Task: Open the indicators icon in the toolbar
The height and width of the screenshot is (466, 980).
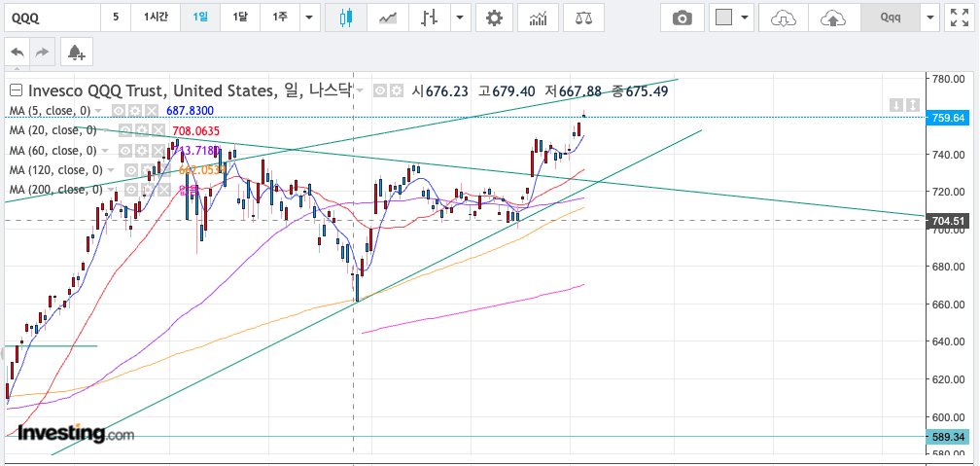Action: point(539,18)
